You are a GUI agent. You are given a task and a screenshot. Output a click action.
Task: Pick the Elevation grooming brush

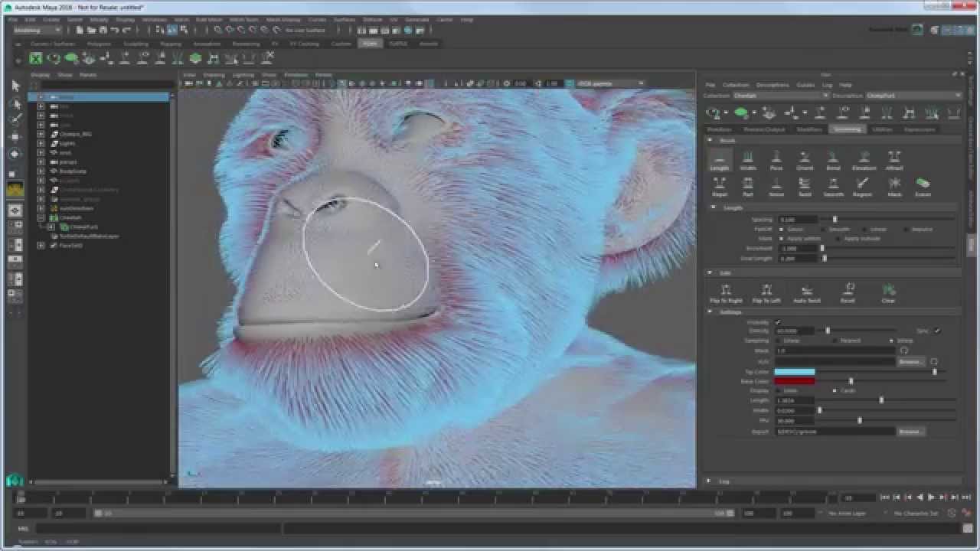(864, 160)
